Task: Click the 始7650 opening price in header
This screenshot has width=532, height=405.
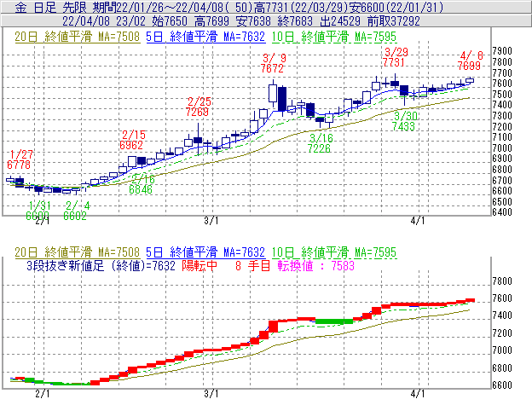Action: [x=170, y=21]
